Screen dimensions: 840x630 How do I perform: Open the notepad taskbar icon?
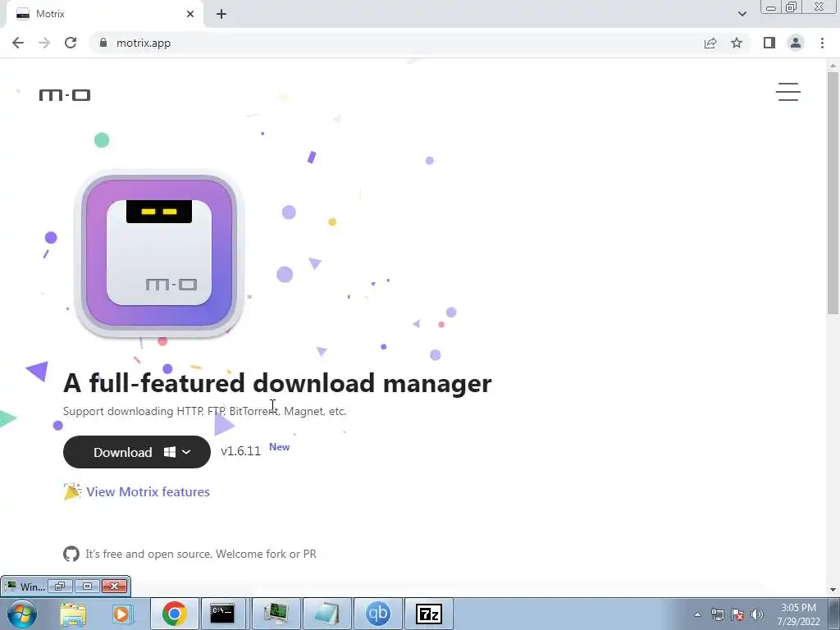(326, 614)
